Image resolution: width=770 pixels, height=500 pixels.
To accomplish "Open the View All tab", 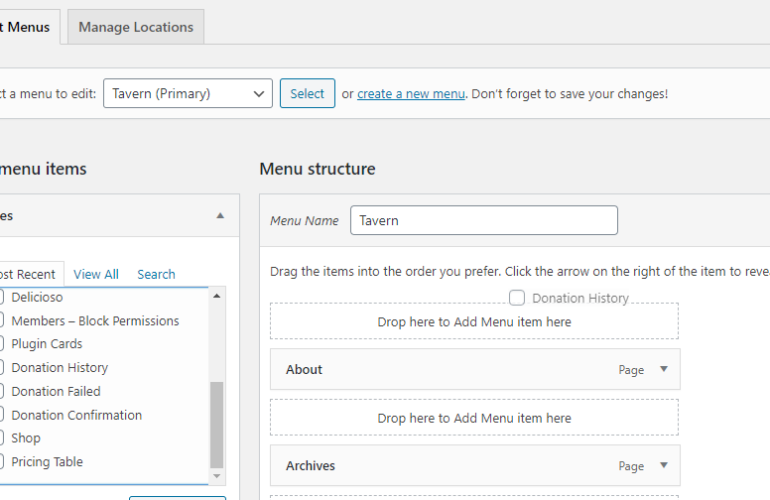I will [96, 274].
